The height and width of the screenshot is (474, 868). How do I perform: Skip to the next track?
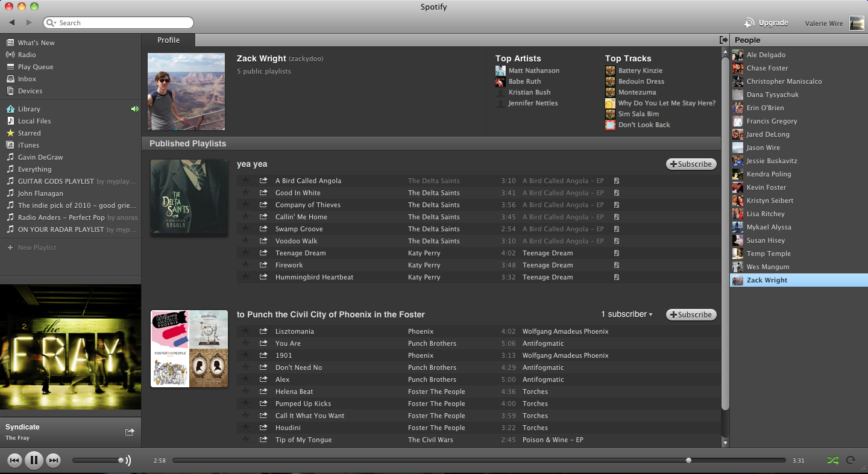[x=54, y=461]
